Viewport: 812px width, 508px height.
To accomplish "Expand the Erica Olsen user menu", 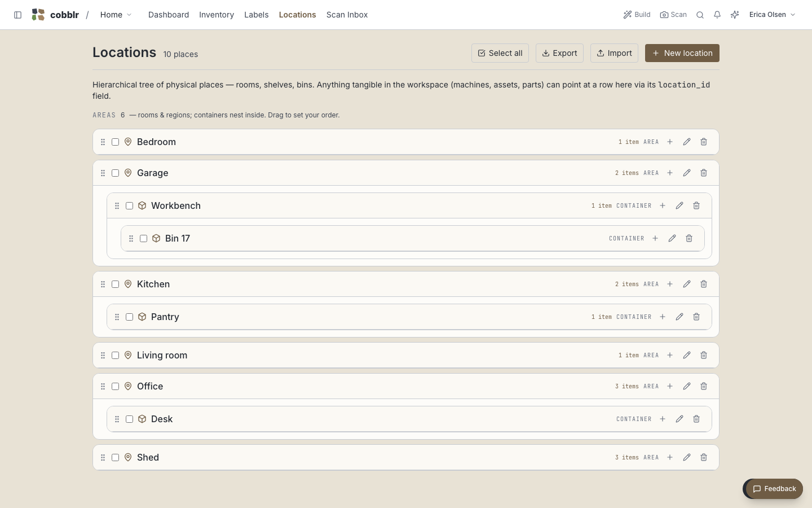I will [x=772, y=15].
